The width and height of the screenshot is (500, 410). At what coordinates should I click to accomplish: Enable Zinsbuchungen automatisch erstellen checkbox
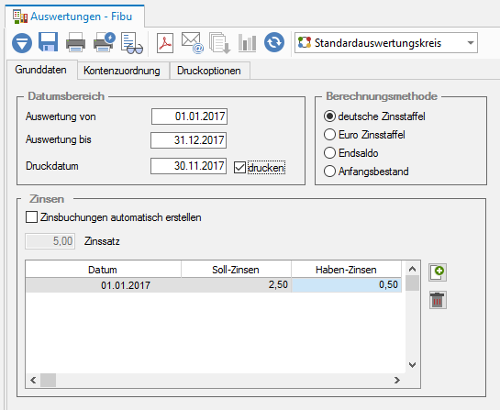click(32, 217)
